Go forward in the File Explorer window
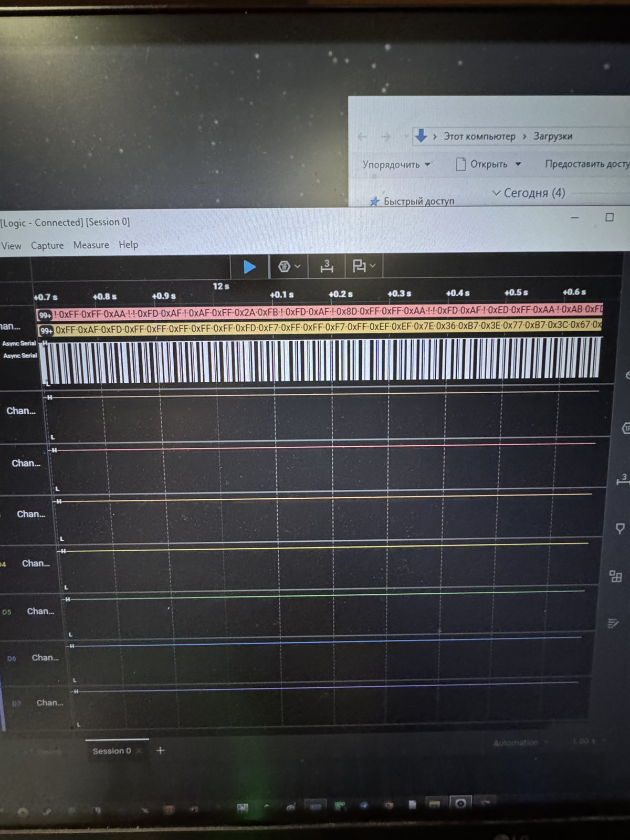The height and width of the screenshot is (840, 630). coord(386,137)
